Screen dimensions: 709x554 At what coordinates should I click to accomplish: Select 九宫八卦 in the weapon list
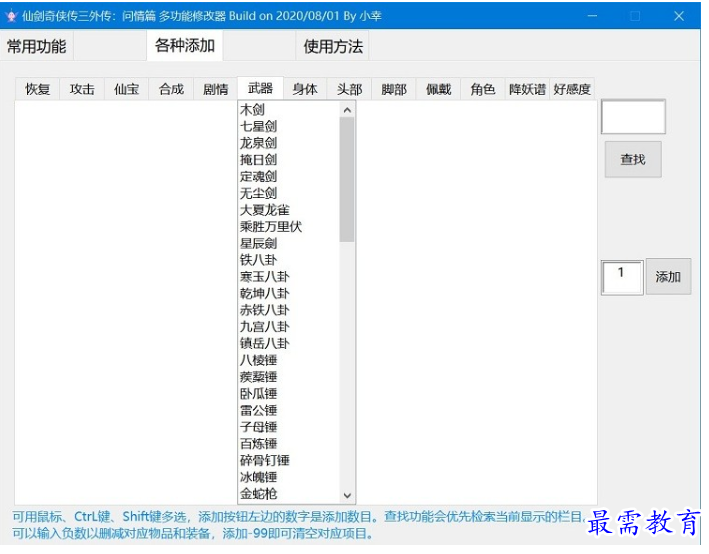point(265,327)
